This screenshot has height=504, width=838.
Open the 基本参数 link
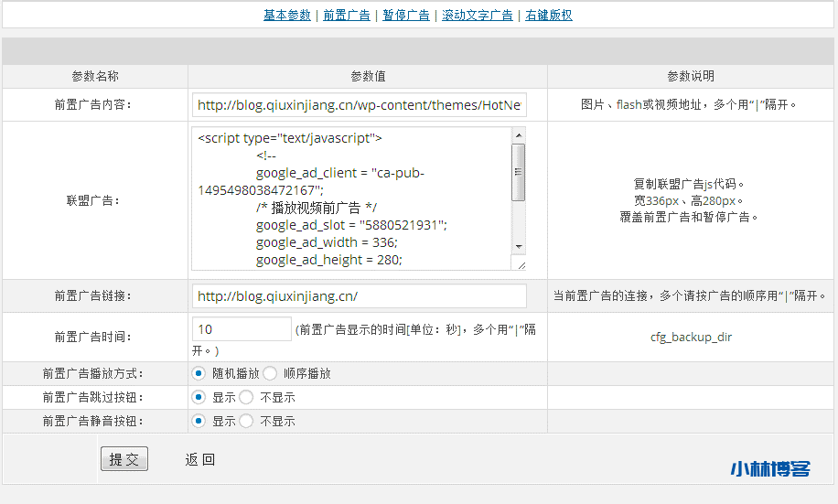pyautogui.click(x=287, y=15)
